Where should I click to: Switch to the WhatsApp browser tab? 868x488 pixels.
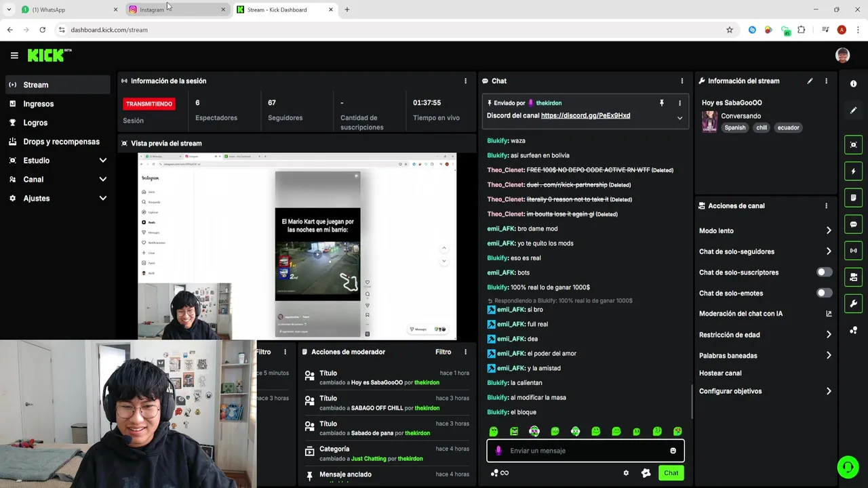pyautogui.click(x=68, y=9)
